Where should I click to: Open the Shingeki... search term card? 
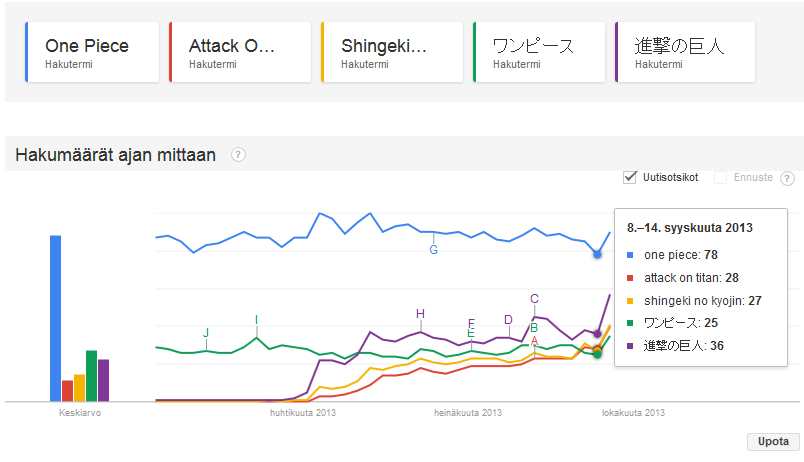(x=392, y=52)
